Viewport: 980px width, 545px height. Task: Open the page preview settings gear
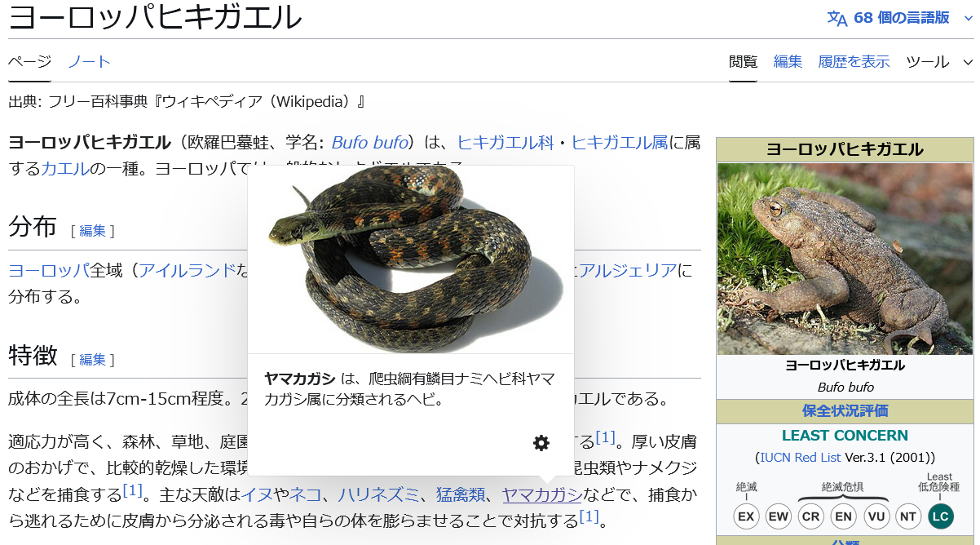point(541,443)
